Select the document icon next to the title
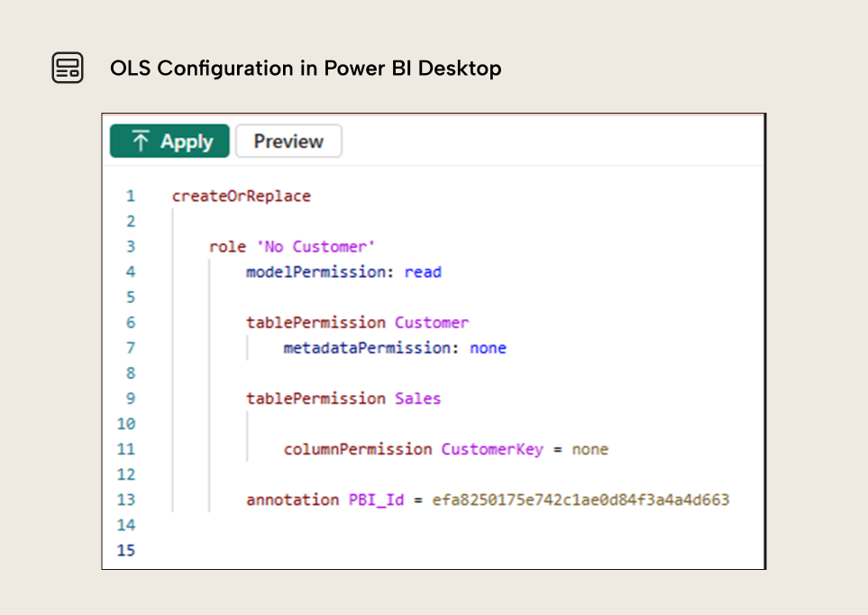The image size is (868, 615). click(x=68, y=67)
